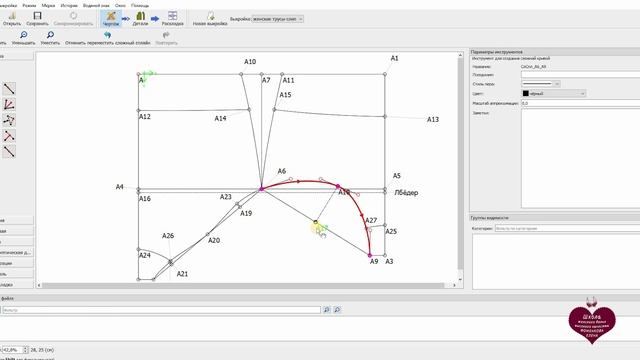Click the Категории filter field in Группы видимости

[x=567, y=229]
